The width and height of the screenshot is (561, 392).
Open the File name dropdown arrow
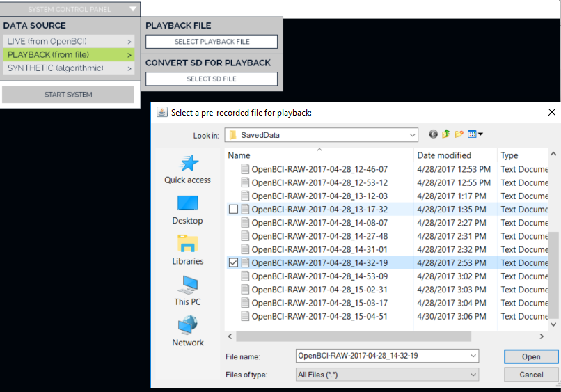click(x=473, y=356)
